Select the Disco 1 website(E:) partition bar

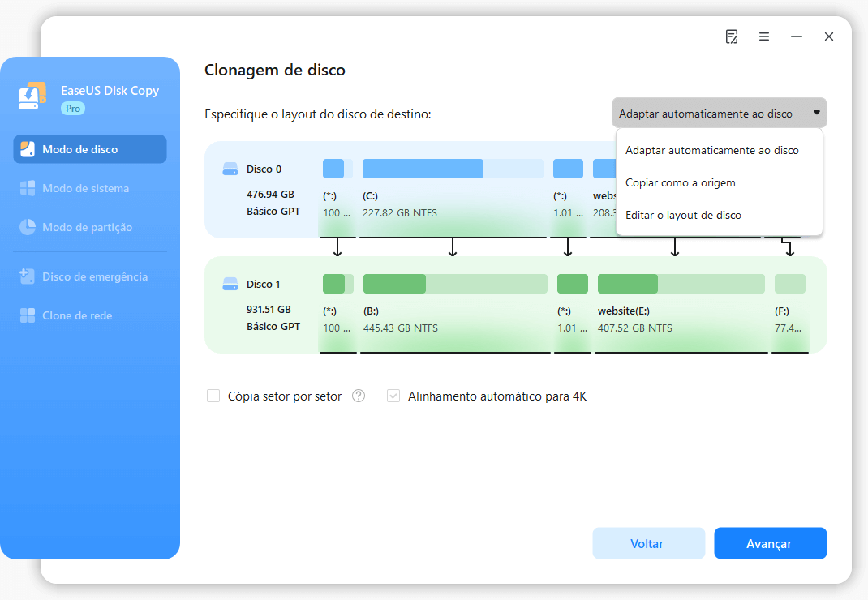pyautogui.click(x=681, y=284)
